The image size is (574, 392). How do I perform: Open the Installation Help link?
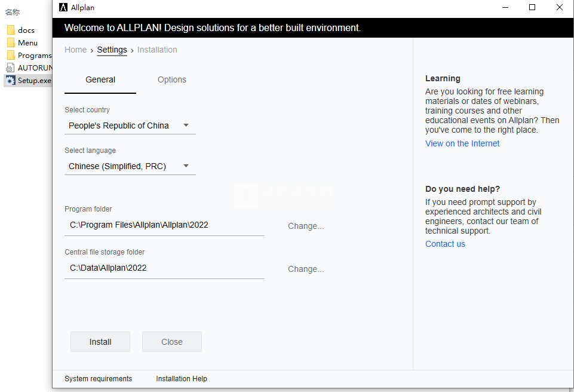point(182,379)
